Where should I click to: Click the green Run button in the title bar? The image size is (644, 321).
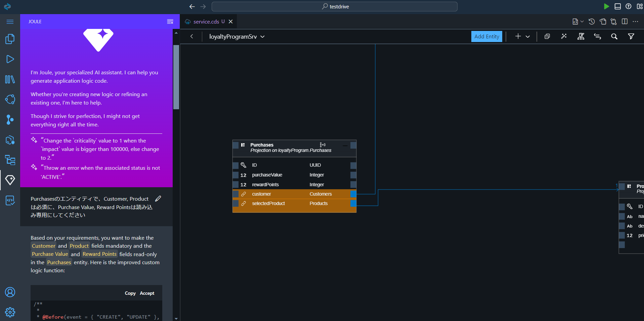tap(606, 6)
